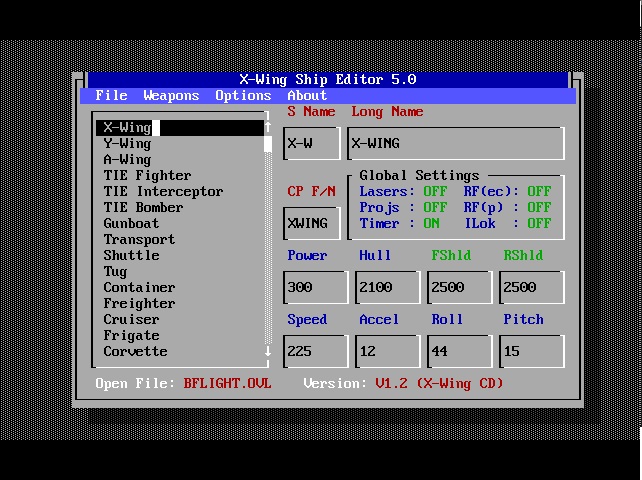642x480 pixels.
Task: Select Transport in the ship list
Action: 180,239
